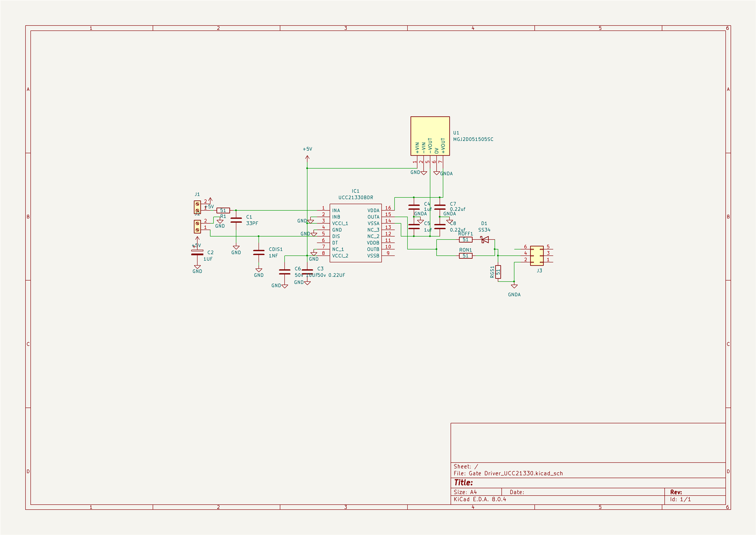
Task: Click the "Id: 1/1" title block field
Action: coord(680,499)
